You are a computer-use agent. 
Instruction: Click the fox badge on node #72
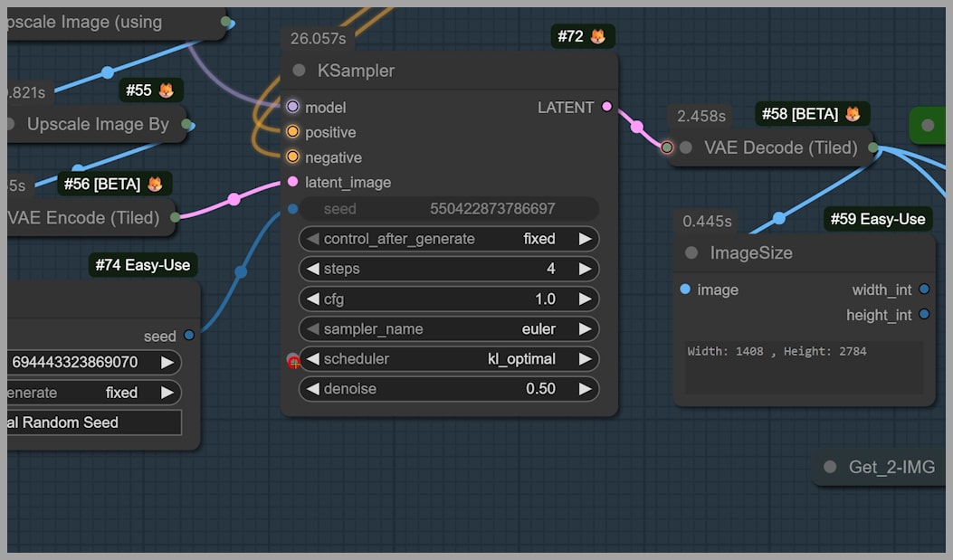coord(597,37)
